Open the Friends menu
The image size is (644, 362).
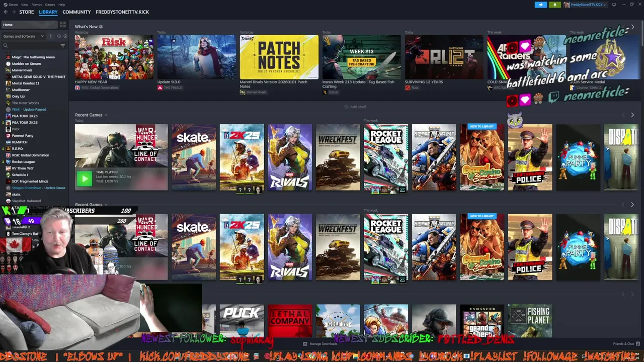pos(37,5)
